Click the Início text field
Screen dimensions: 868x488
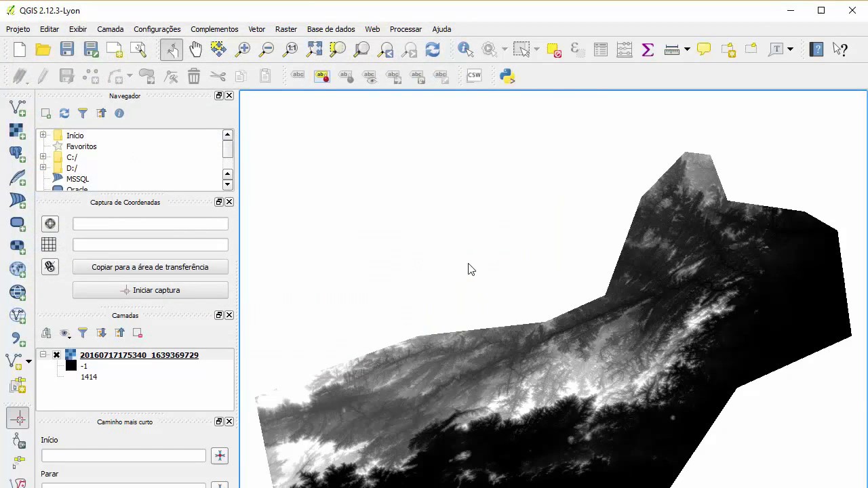coord(123,456)
